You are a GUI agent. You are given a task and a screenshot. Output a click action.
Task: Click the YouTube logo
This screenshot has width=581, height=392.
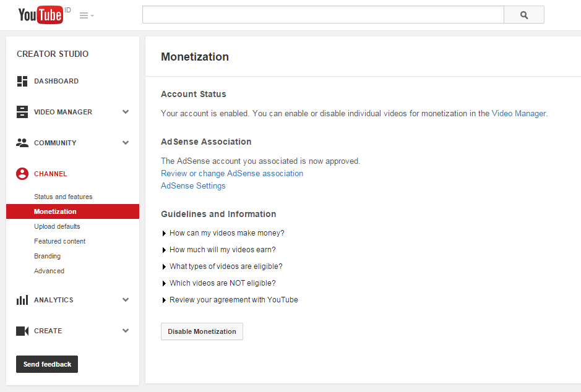tap(41, 15)
